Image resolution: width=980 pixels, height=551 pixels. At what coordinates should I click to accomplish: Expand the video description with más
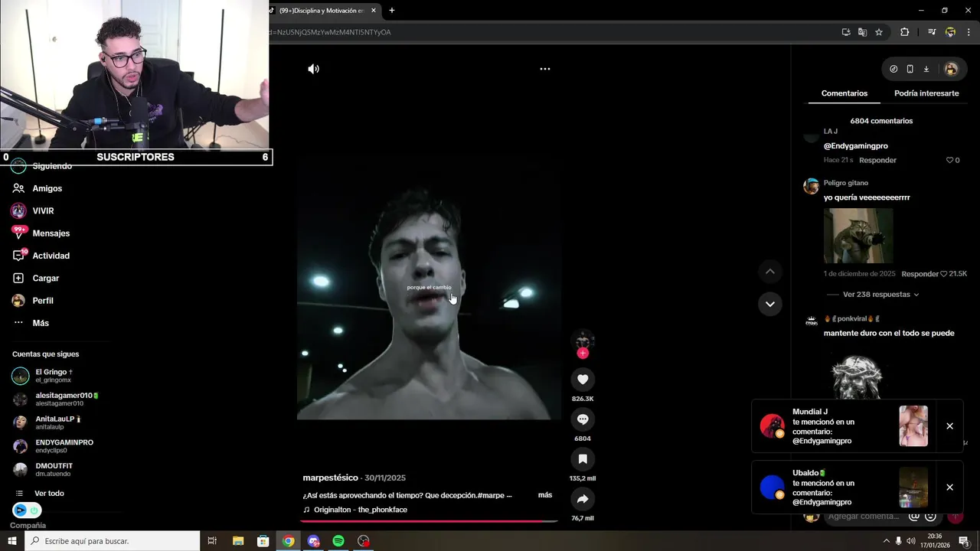tap(545, 495)
